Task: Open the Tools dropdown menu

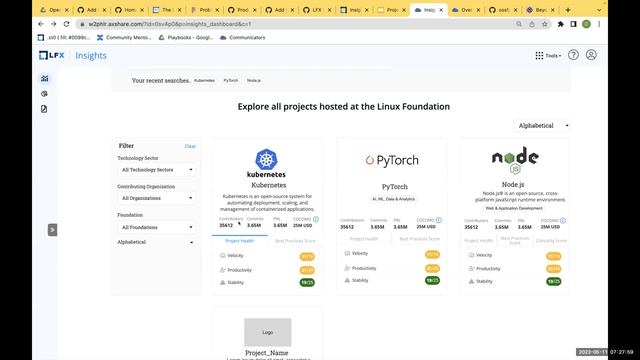Action: (x=553, y=56)
